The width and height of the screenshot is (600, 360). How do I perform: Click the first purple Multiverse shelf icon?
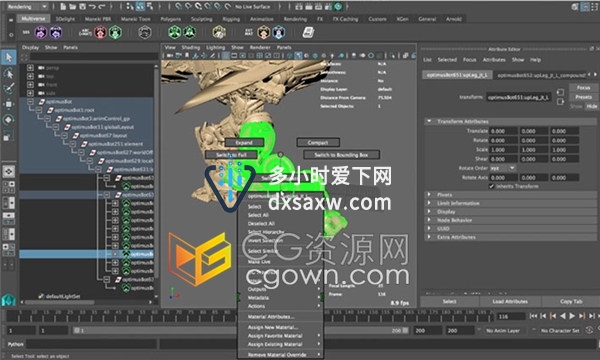pyautogui.click(x=41, y=33)
